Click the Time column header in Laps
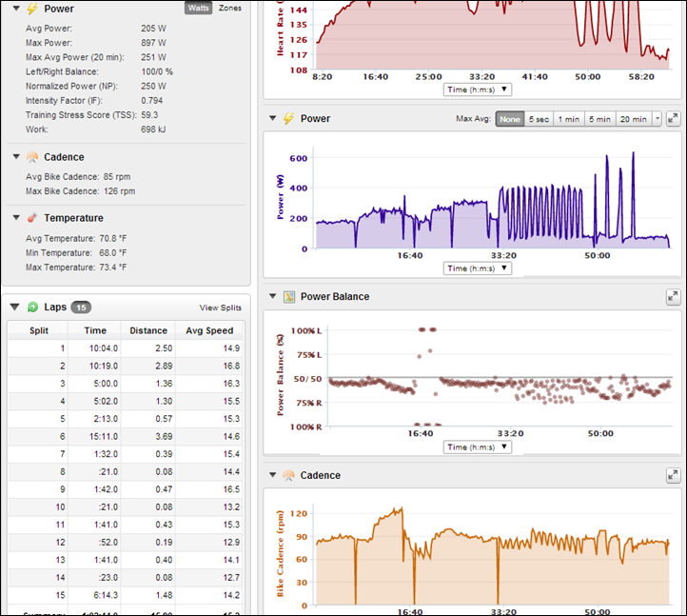 tap(95, 330)
